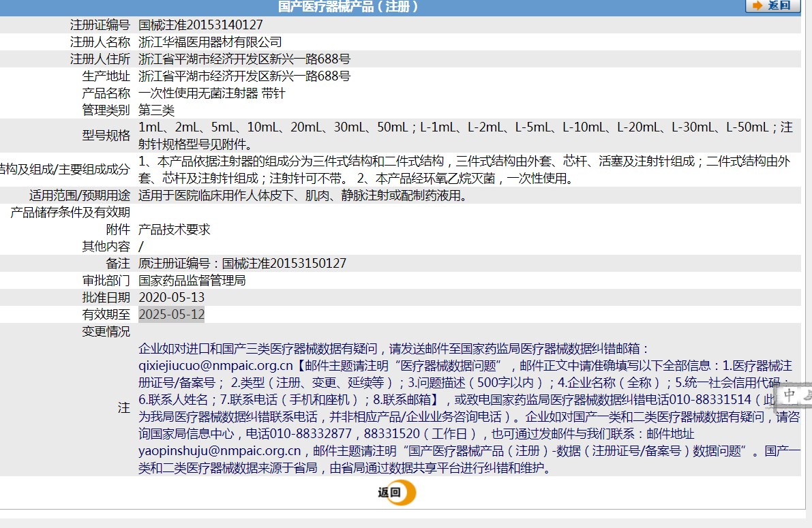Click highlighted expiry date 2025-05-12
This screenshot has height=528, width=812.
171,314
